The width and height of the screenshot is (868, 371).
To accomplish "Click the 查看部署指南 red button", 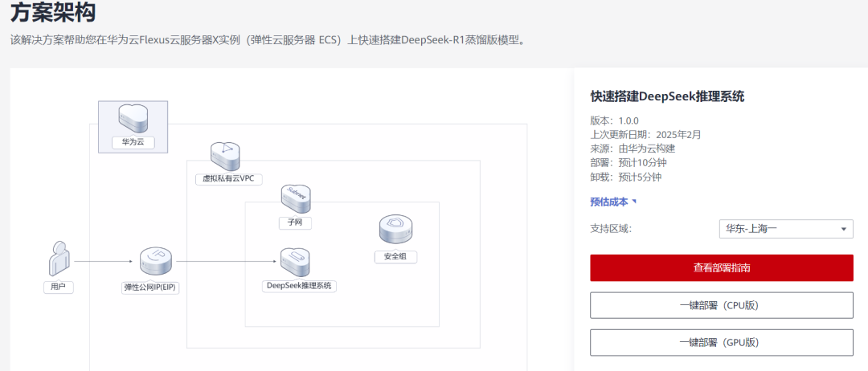I will pyautogui.click(x=721, y=268).
